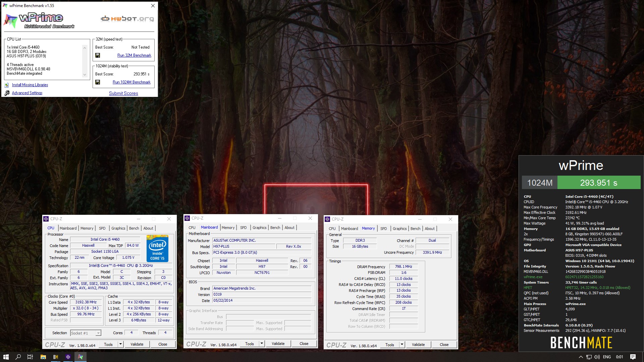Image resolution: width=644 pixels, height=362 pixels.
Task: Click the Uncore Frequency value 3391.9 MHz
Action: click(432, 252)
